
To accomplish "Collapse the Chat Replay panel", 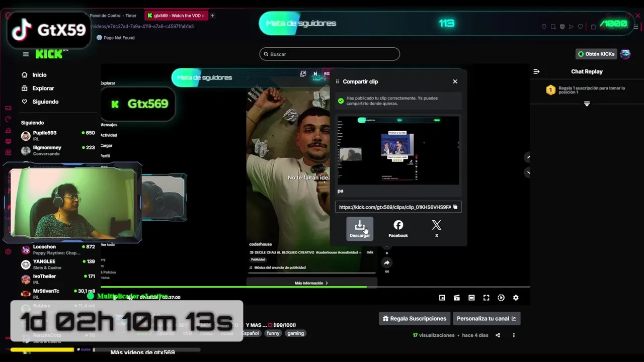I will pyautogui.click(x=536, y=71).
